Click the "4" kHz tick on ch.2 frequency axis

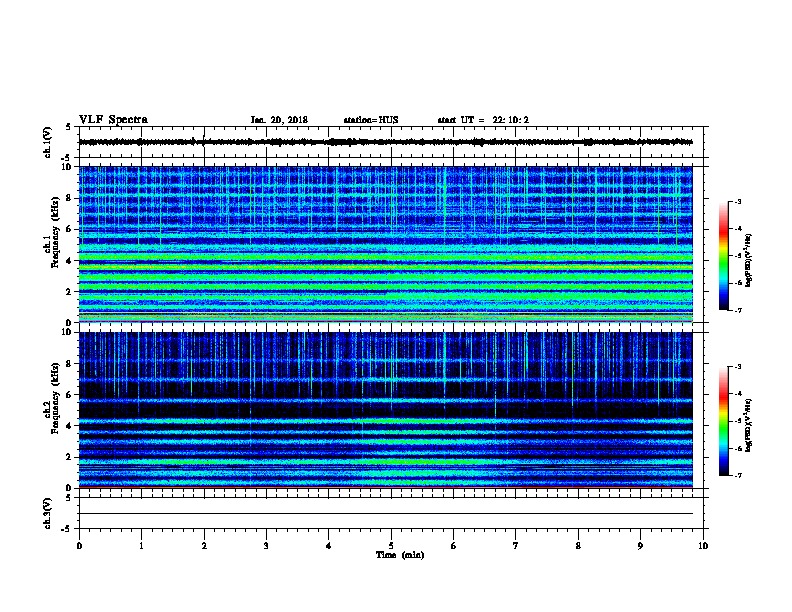[70, 426]
